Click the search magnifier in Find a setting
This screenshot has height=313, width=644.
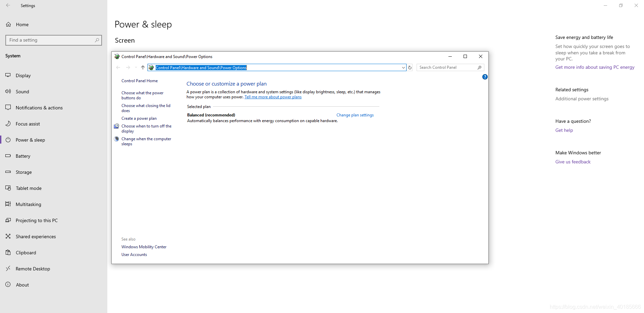pos(97,40)
